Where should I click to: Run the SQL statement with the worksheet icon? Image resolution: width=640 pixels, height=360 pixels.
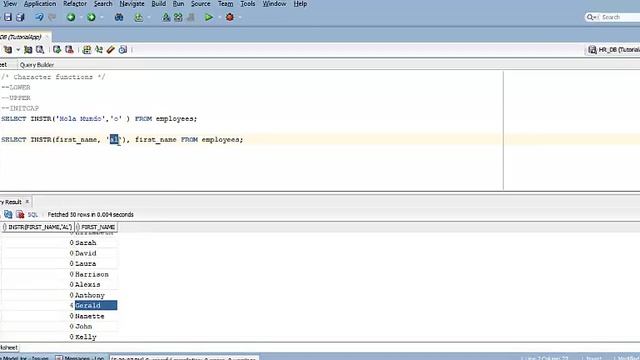(x=8, y=50)
